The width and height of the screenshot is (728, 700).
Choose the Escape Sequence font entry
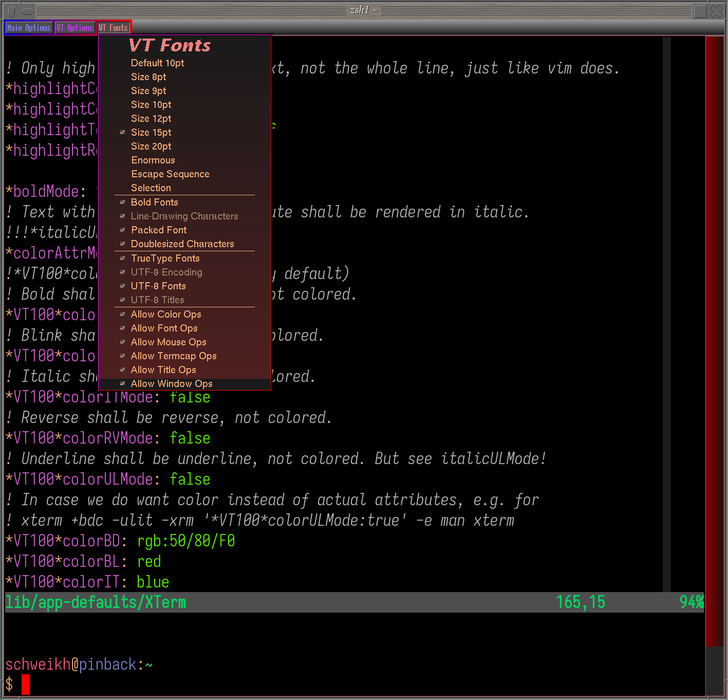pyautogui.click(x=170, y=174)
